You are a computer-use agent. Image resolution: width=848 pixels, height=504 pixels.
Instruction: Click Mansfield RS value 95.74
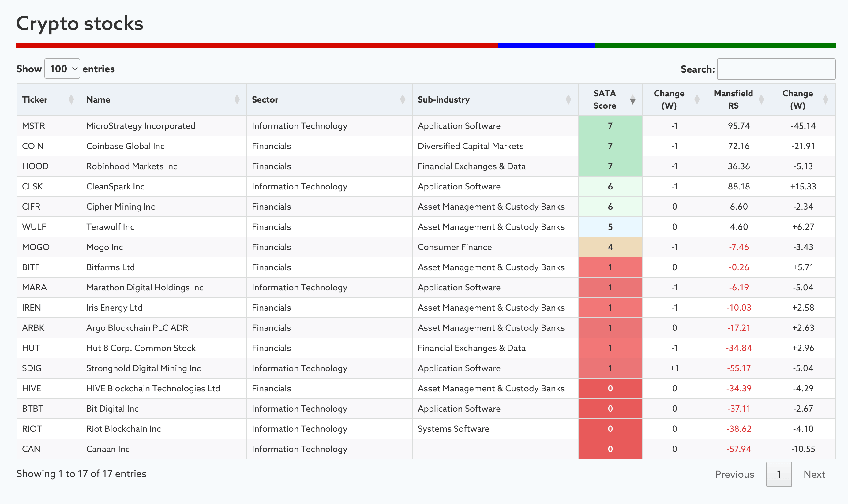pyautogui.click(x=739, y=126)
